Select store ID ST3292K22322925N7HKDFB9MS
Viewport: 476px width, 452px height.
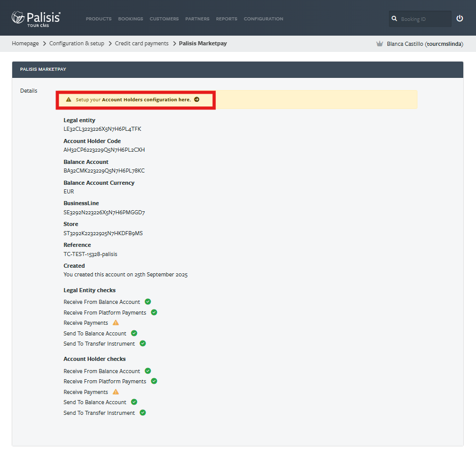pos(103,234)
